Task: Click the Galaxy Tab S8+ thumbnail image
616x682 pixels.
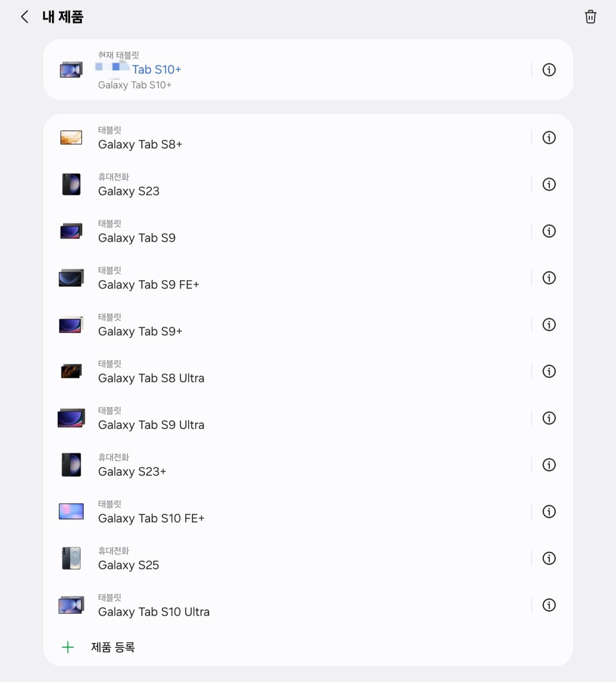Action: tap(71, 138)
